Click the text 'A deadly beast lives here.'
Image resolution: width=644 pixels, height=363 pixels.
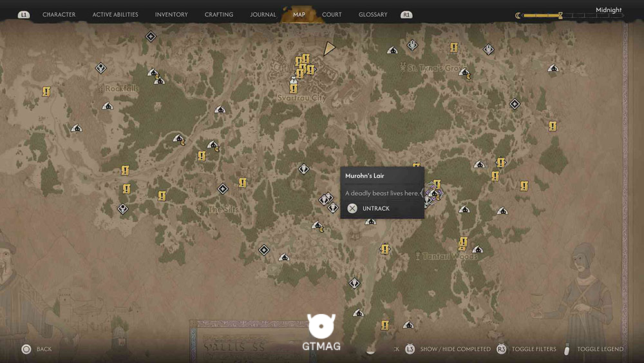[382, 193]
